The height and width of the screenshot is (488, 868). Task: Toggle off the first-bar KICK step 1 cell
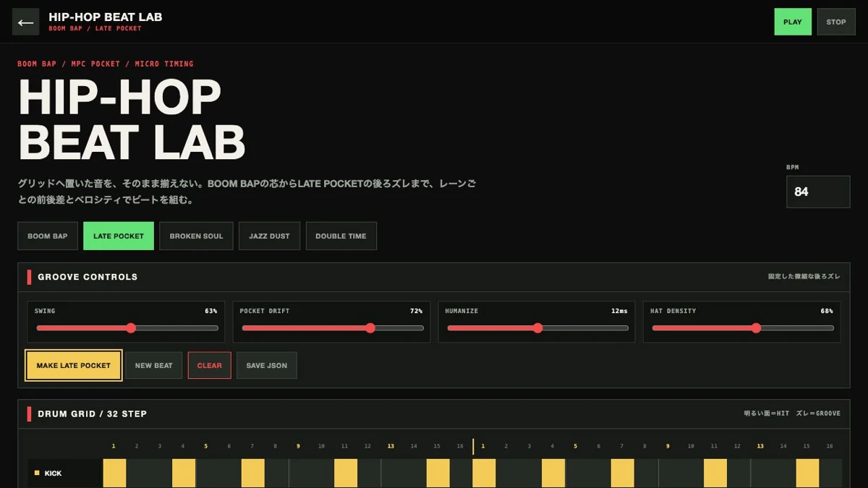tap(114, 473)
